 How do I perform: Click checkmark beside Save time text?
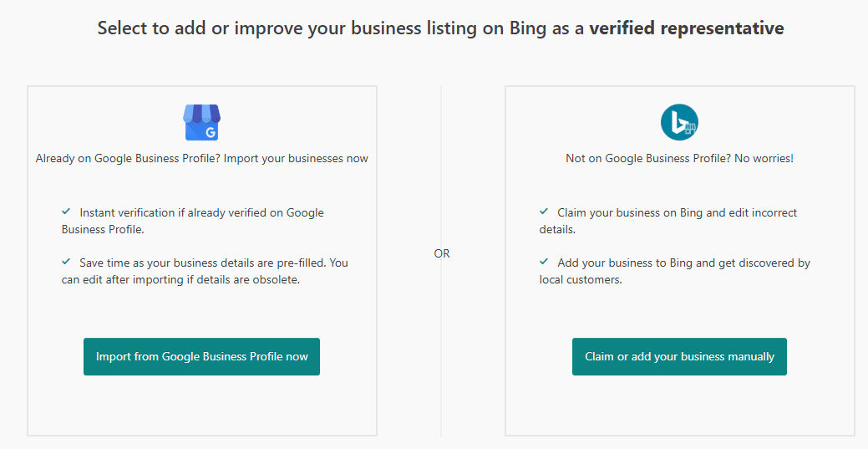tap(66, 263)
